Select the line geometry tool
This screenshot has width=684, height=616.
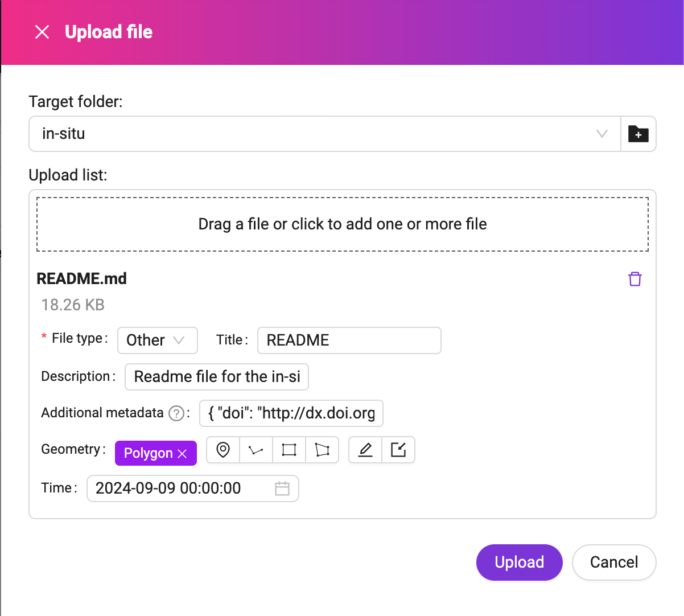tap(256, 450)
